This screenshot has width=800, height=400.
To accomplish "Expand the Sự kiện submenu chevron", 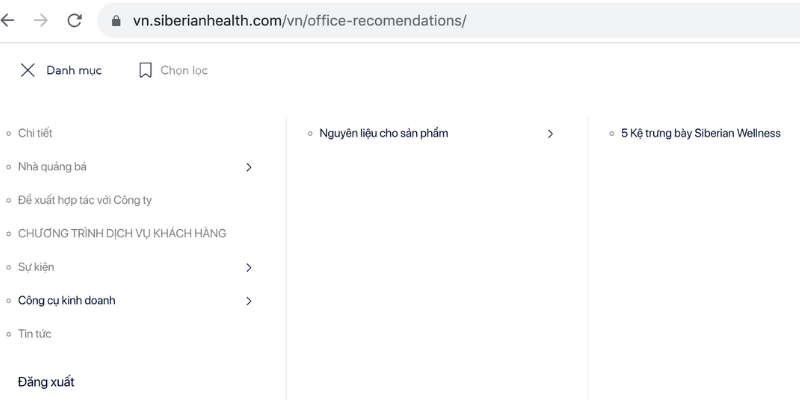I will (x=249, y=267).
